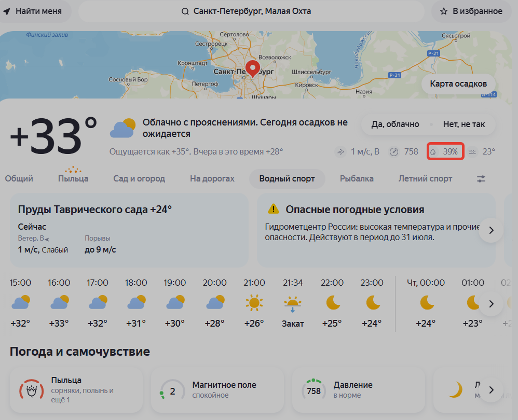Image resolution: width=518 pixels, height=420 pixels.
Task: Click the Опасные погодные условия heading
Action: tap(355, 209)
